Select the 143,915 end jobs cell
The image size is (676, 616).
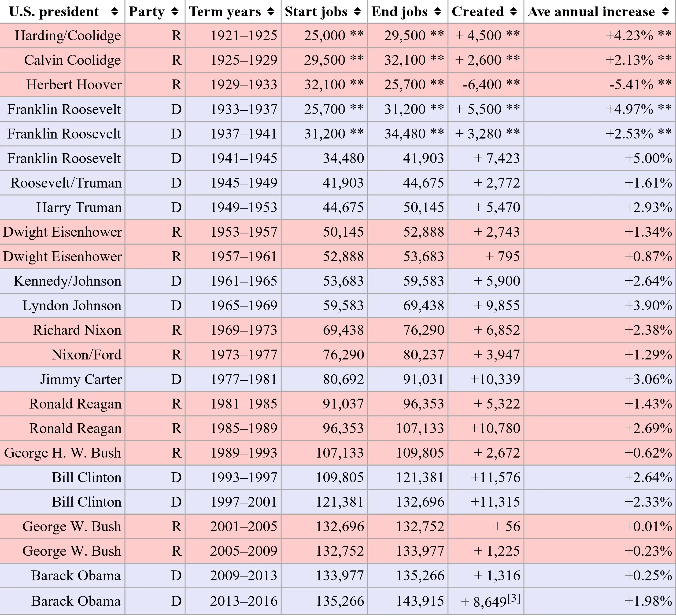pos(420,601)
